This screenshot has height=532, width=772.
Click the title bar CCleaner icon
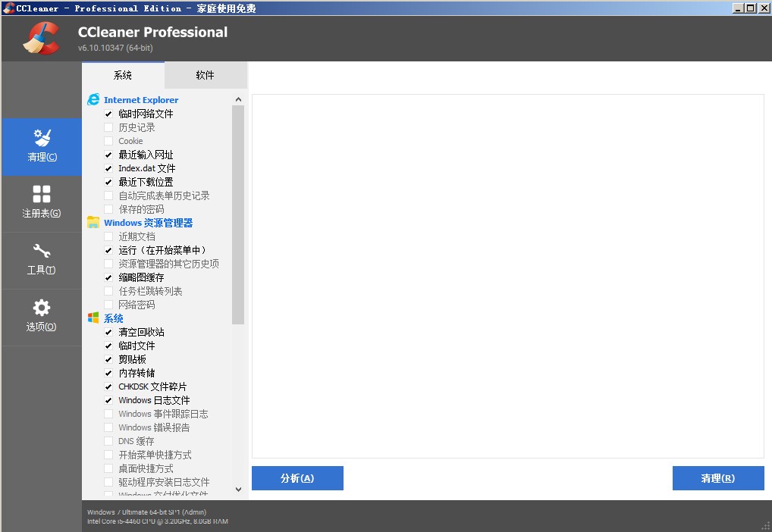coord(8,8)
